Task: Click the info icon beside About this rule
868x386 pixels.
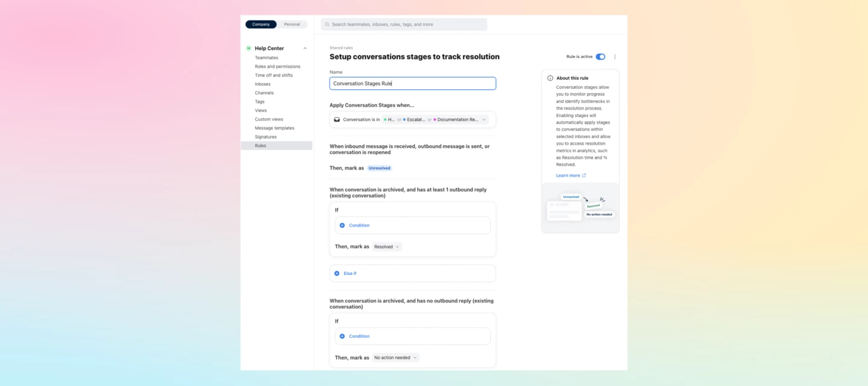Action: [550, 78]
